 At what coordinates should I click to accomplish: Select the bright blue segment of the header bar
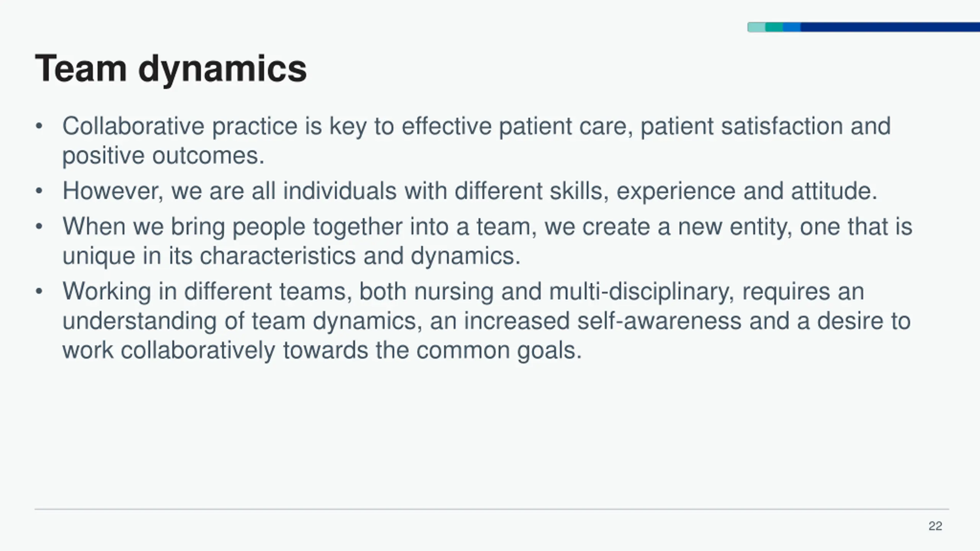pos(792,27)
